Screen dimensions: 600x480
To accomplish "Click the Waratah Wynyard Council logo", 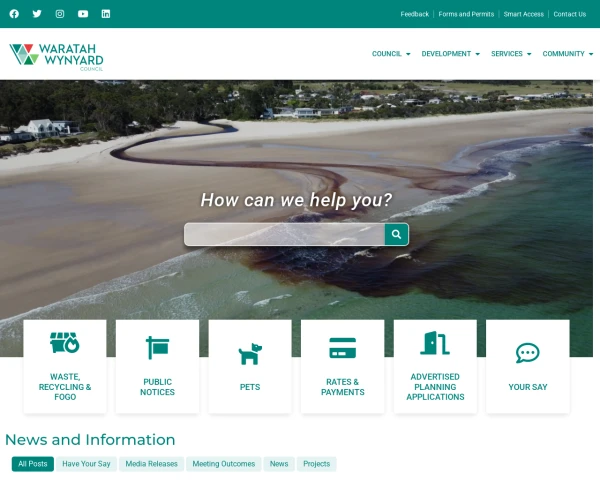I will coord(56,57).
